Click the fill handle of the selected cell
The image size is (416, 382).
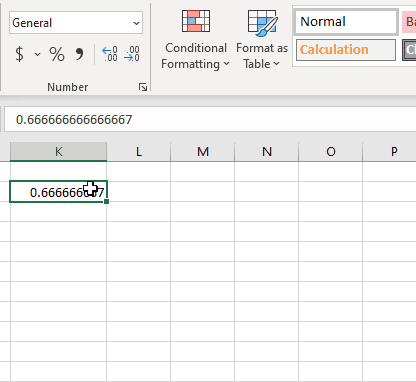(106, 201)
